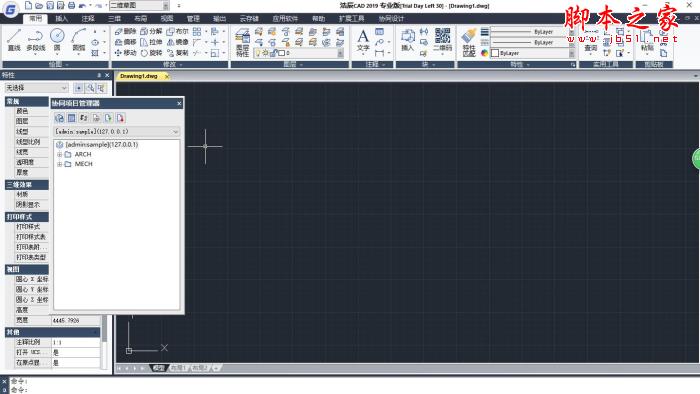Collapse the 打印样式 properties section
Viewport: 700px width, 394px height.
(27, 217)
